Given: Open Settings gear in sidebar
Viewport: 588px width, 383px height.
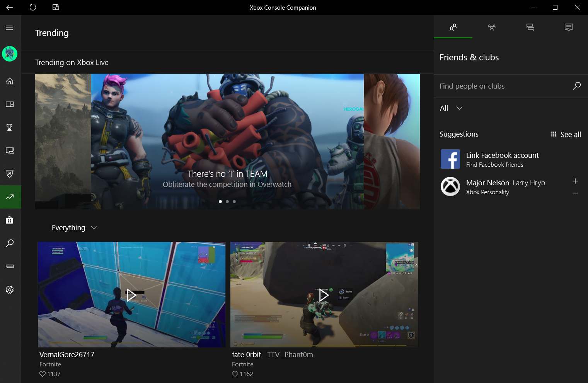Looking at the screenshot, I should [10, 290].
